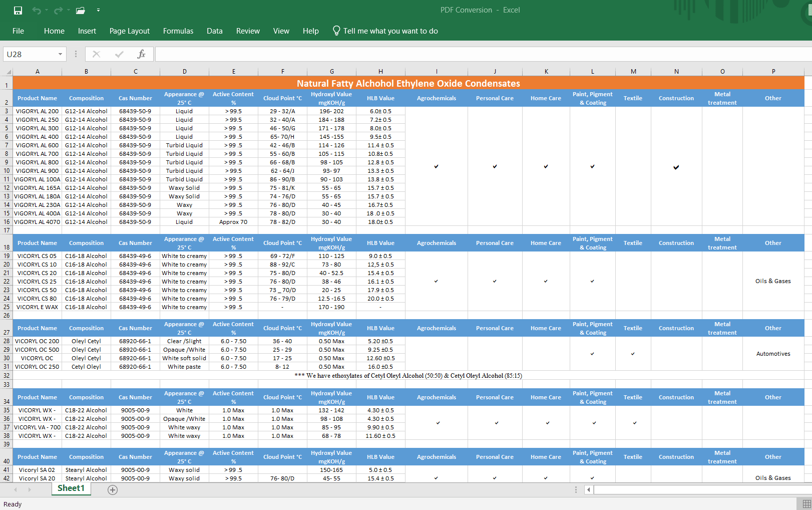Click the horizontal scrollbar left arrow

click(589, 490)
